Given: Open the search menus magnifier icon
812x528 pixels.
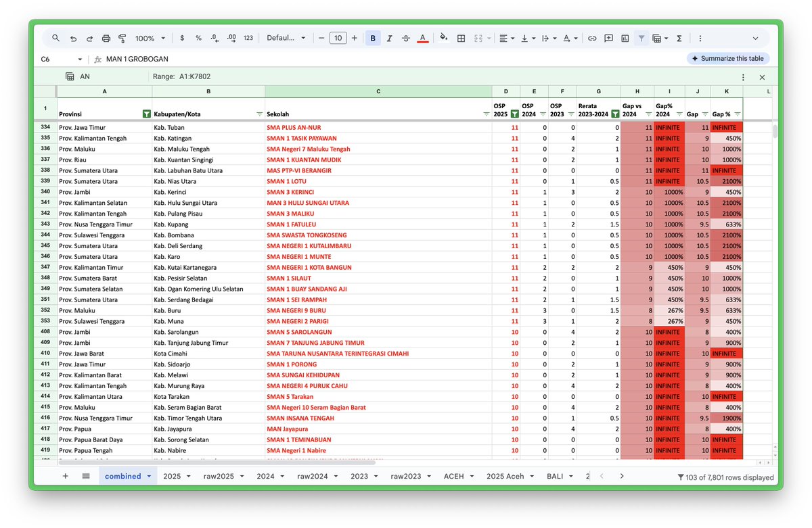Looking at the screenshot, I should 56,39.
